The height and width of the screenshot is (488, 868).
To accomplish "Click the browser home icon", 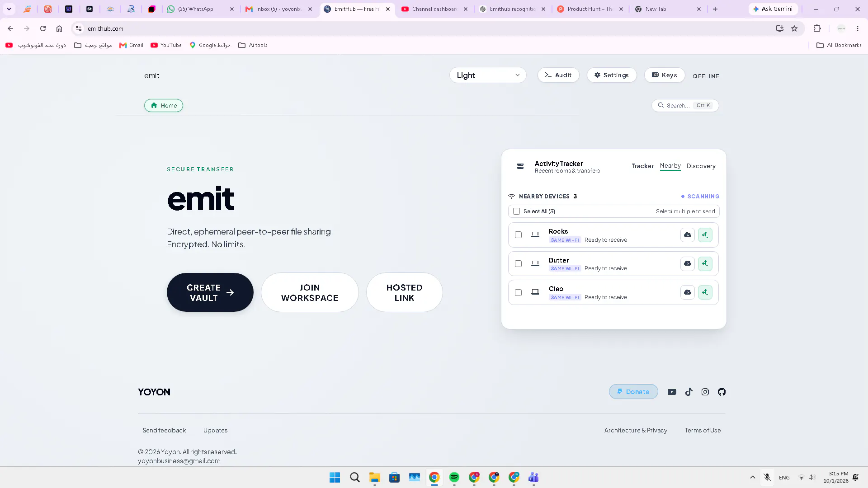I will [59, 28].
